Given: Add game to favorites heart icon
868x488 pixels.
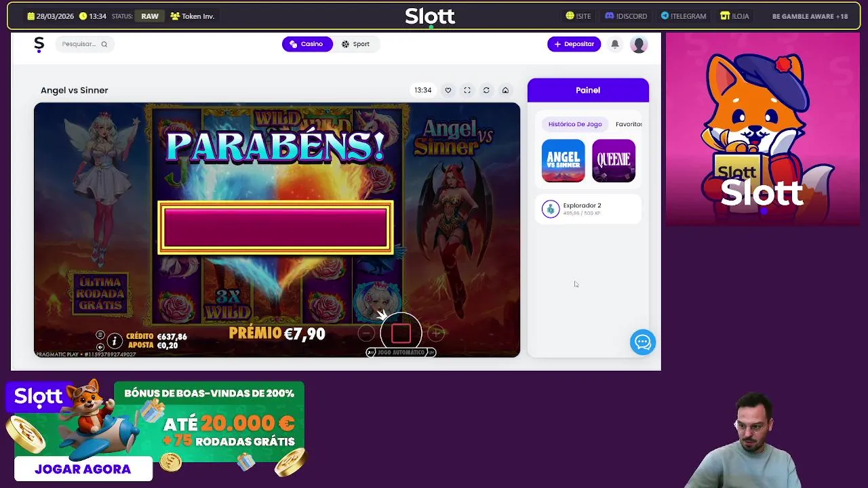Looking at the screenshot, I should [x=448, y=90].
